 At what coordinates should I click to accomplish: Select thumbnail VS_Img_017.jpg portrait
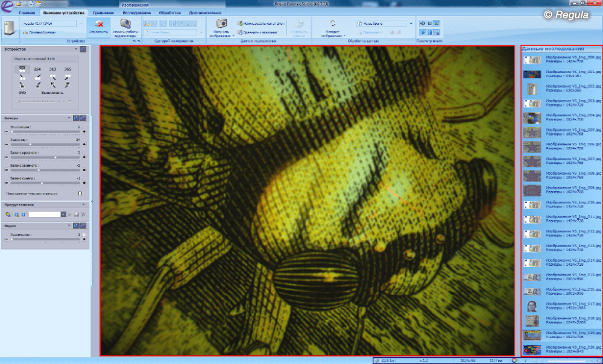click(532, 306)
